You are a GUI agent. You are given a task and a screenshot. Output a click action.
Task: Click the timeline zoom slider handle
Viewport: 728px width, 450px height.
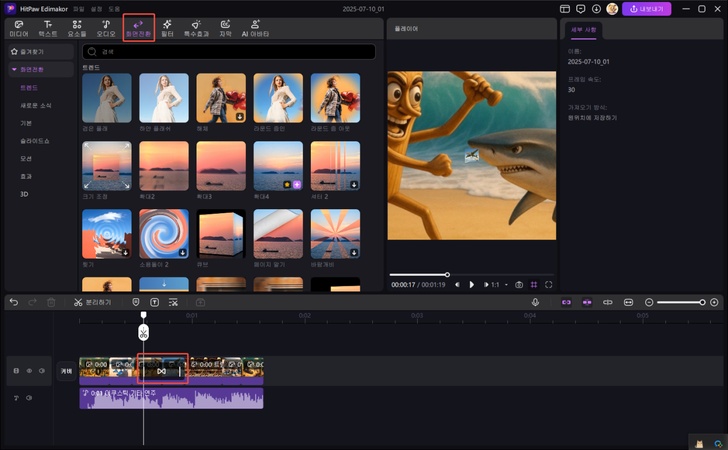[702, 302]
